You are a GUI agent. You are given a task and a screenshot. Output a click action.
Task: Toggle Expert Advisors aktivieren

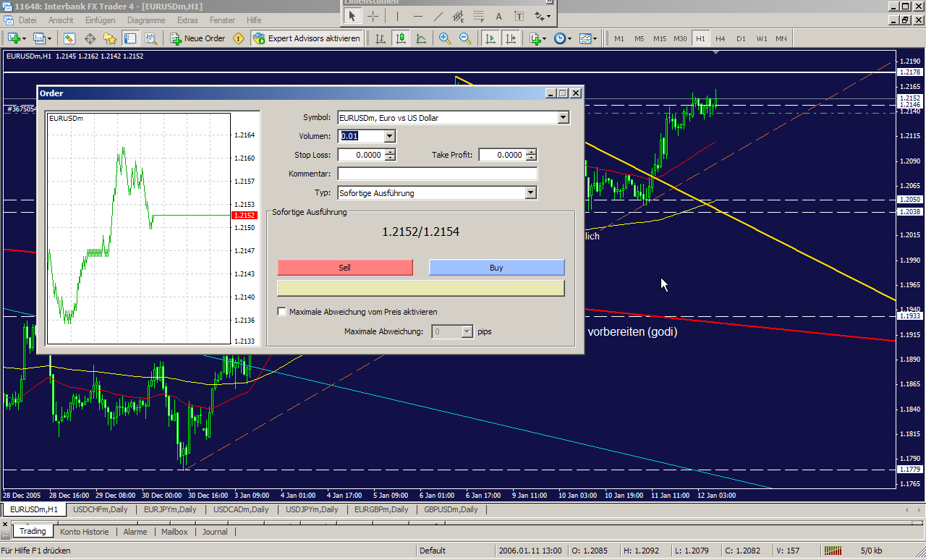[x=306, y=38]
